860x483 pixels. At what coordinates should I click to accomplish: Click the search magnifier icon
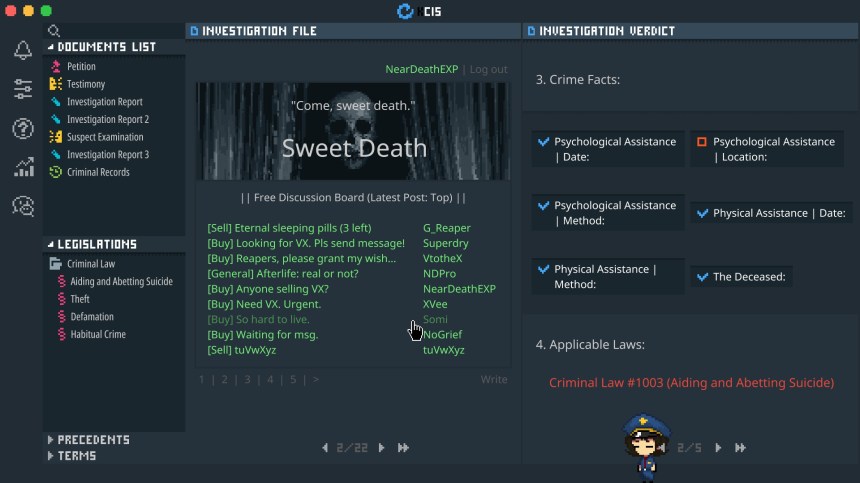click(54, 31)
